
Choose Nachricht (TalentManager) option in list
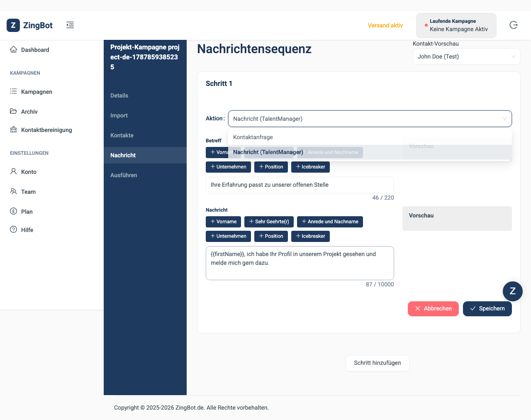[x=370, y=152]
